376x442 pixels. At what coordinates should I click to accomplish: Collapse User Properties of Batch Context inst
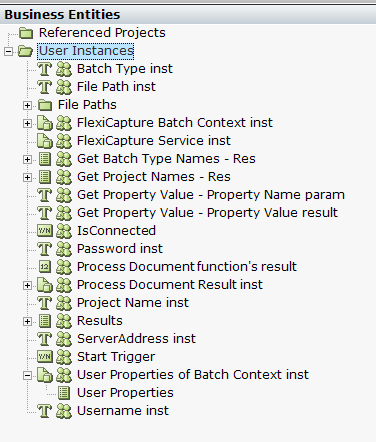27,375
